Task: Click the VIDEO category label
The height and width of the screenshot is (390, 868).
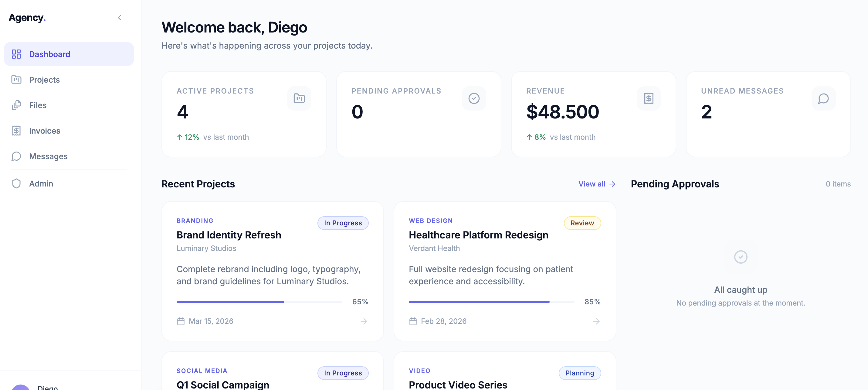Action: tap(419, 371)
